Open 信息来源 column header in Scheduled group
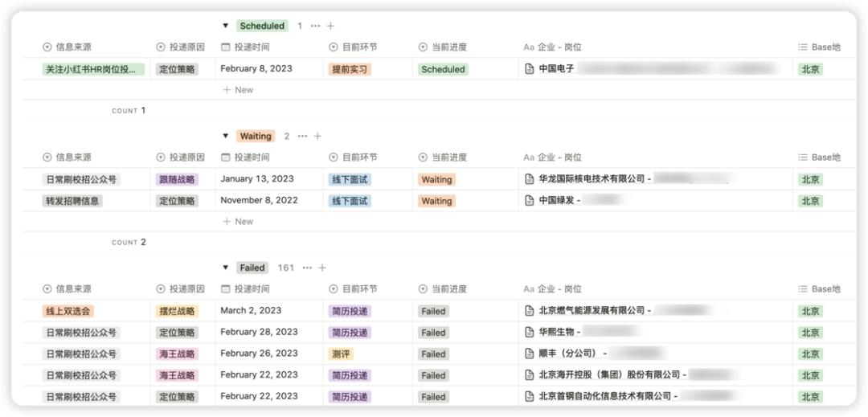Image resolution: width=868 pixels, height=417 pixels. coord(67,47)
